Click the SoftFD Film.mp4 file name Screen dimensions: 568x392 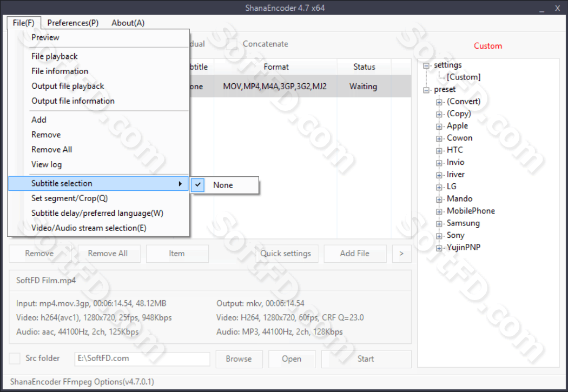(46, 281)
